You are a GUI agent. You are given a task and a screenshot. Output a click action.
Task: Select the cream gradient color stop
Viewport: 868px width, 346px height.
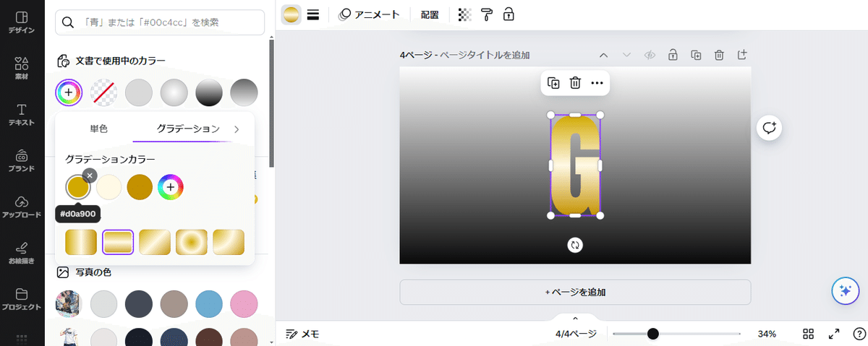(x=109, y=188)
